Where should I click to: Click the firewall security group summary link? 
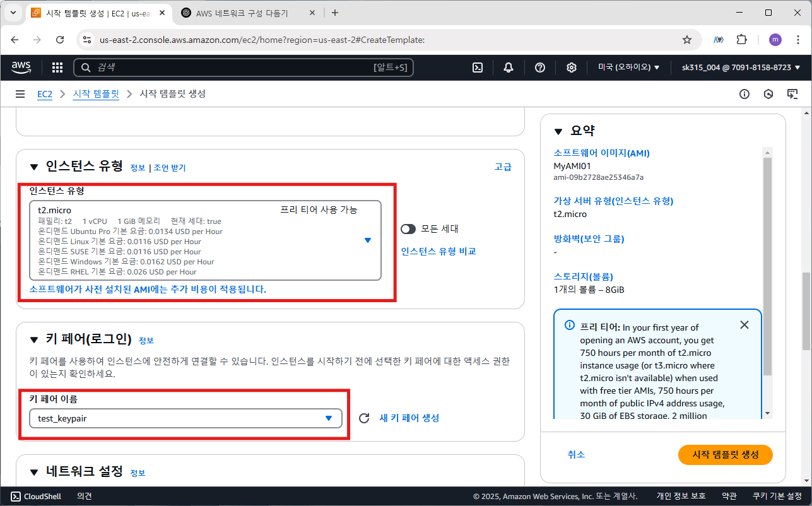589,239
